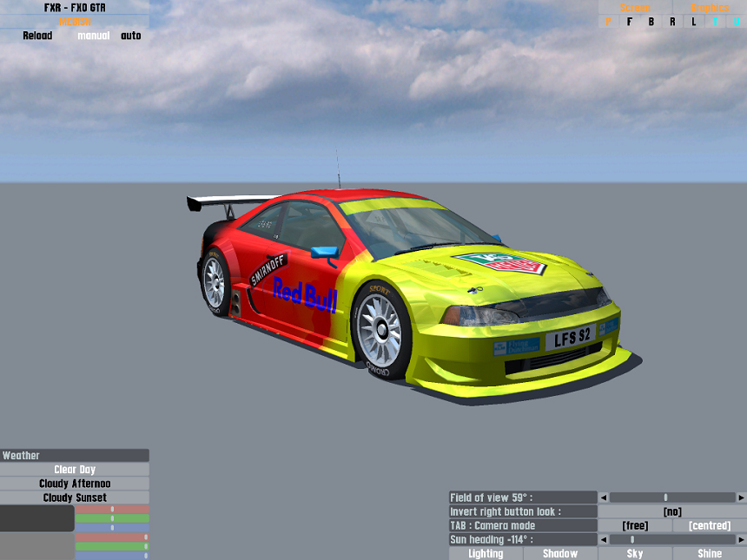Click the car's front wheel
This screenshot has height=560, width=747.
[x=380, y=330]
